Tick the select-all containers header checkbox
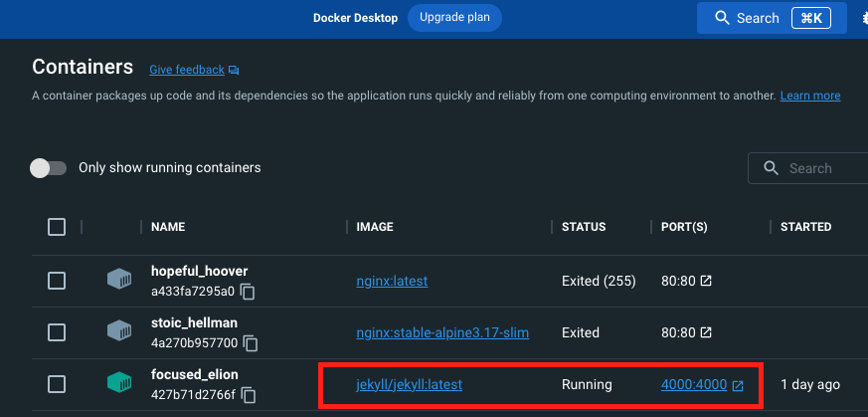This screenshot has width=868, height=417. (57, 227)
